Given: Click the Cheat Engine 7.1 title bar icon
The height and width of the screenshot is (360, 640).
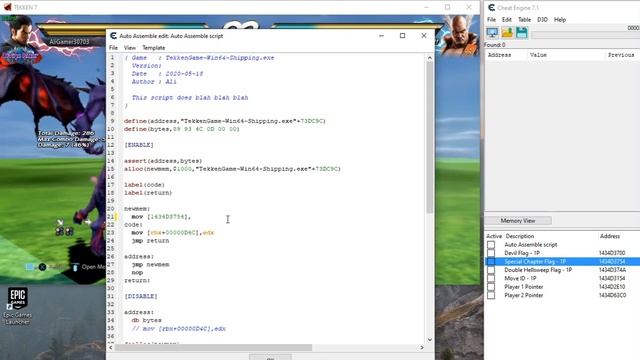Looking at the screenshot, I should click(x=491, y=7).
